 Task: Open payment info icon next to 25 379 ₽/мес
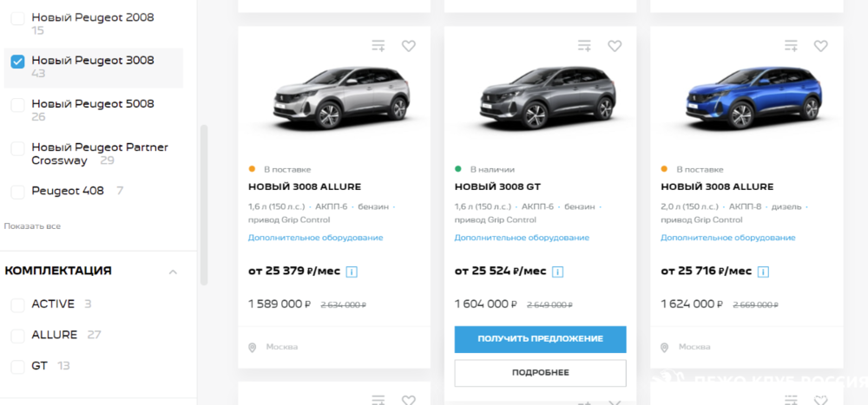pyautogui.click(x=352, y=271)
